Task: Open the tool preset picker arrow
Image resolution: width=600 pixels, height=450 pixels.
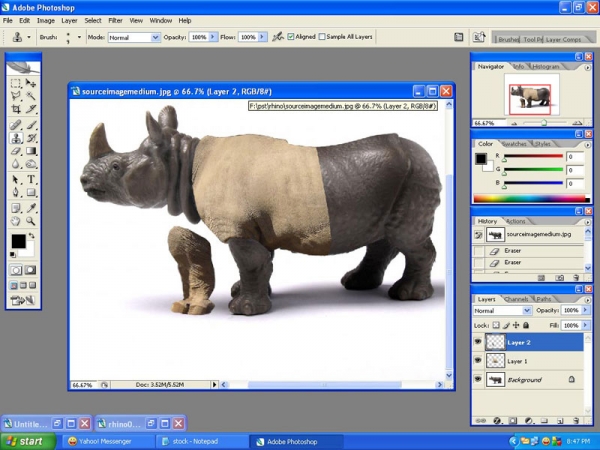Action: tap(29, 37)
